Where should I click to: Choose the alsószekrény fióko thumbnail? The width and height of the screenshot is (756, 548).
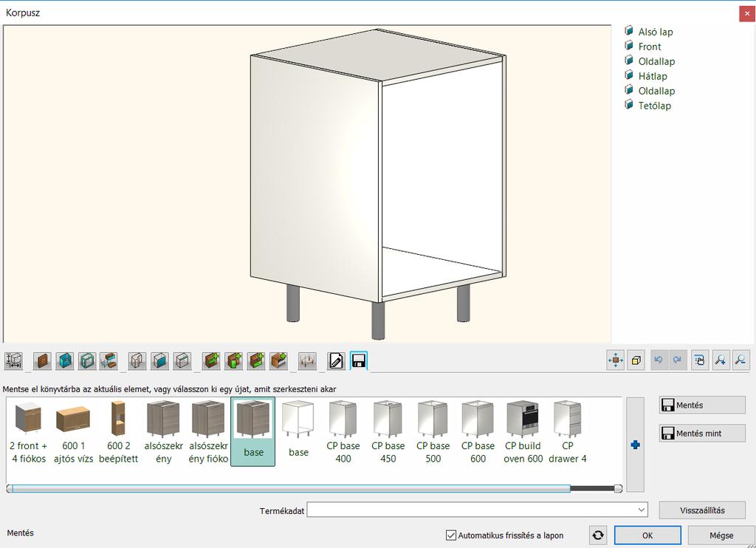pos(208,432)
